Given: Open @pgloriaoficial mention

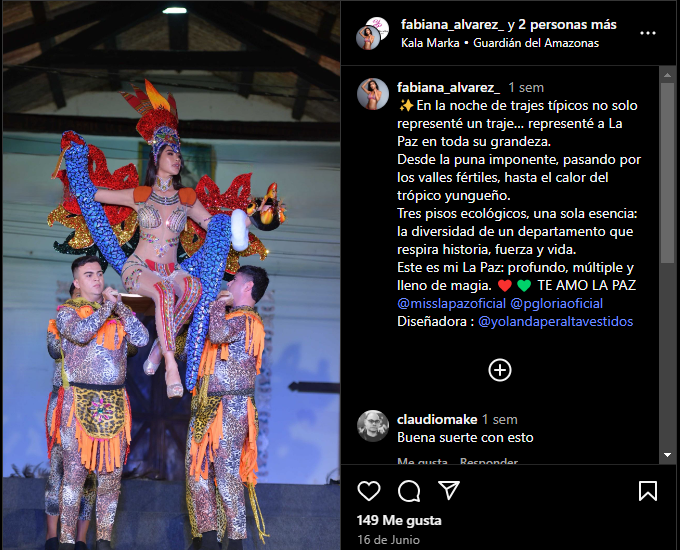Looking at the screenshot, I should click(557, 303).
